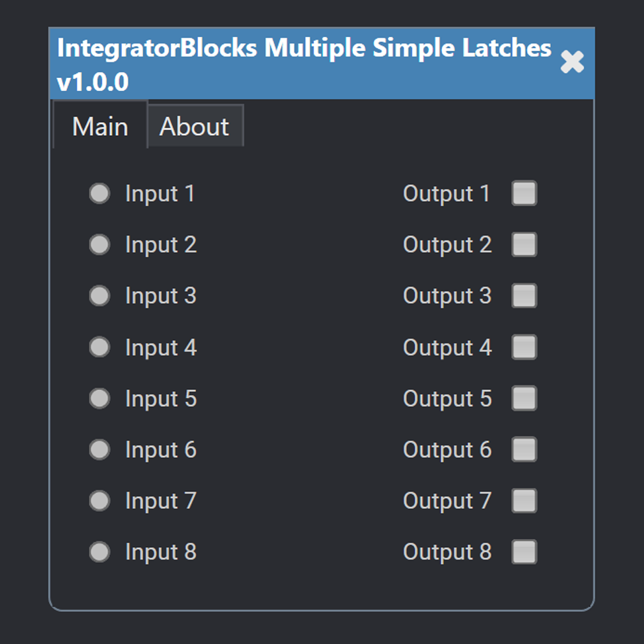Enable the Output 2 checkbox

point(524,245)
